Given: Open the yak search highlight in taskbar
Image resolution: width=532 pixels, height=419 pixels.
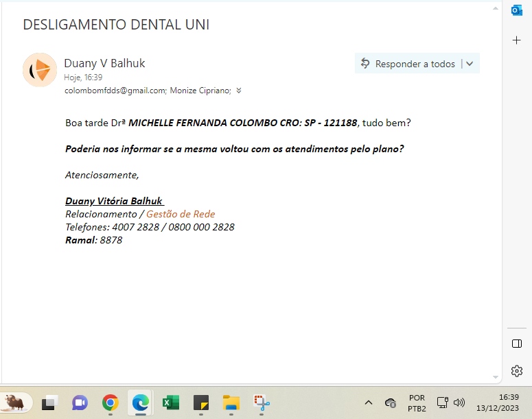Looking at the screenshot, I should pos(16,403).
